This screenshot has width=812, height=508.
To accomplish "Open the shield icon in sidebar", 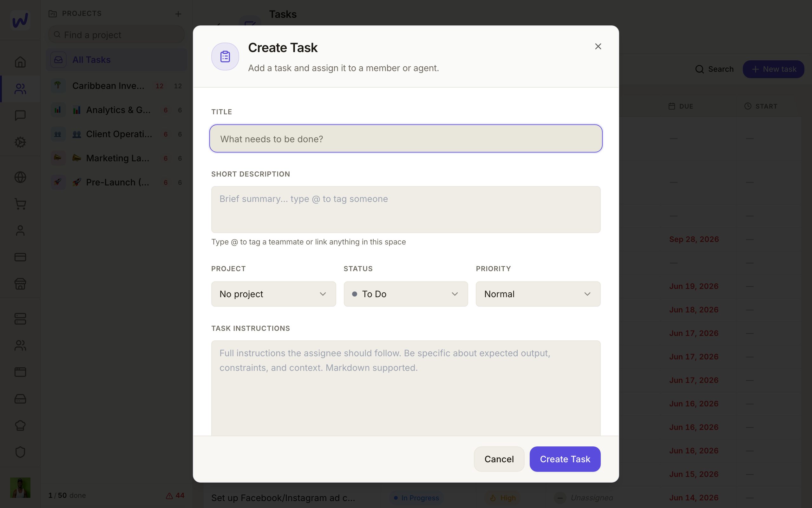I will point(20,452).
